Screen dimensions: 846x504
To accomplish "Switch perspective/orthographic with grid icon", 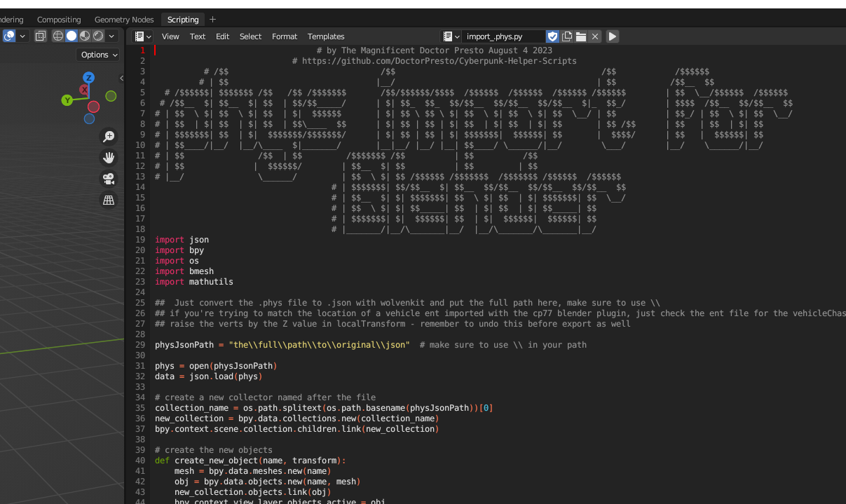I will [109, 200].
